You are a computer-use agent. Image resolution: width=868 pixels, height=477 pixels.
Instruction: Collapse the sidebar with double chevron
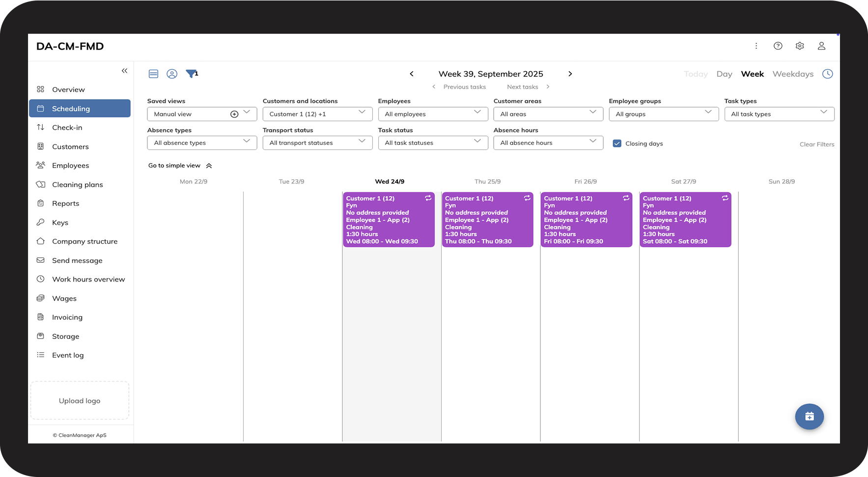point(124,71)
